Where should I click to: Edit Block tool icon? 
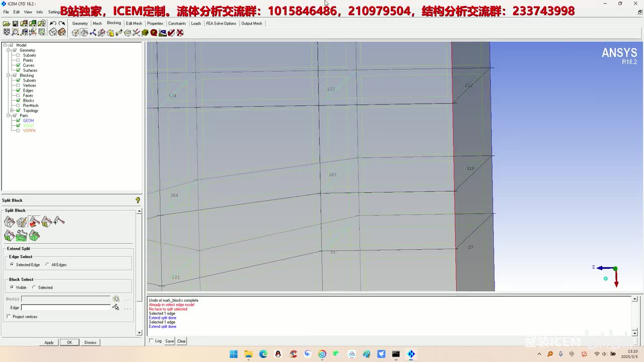point(102,33)
